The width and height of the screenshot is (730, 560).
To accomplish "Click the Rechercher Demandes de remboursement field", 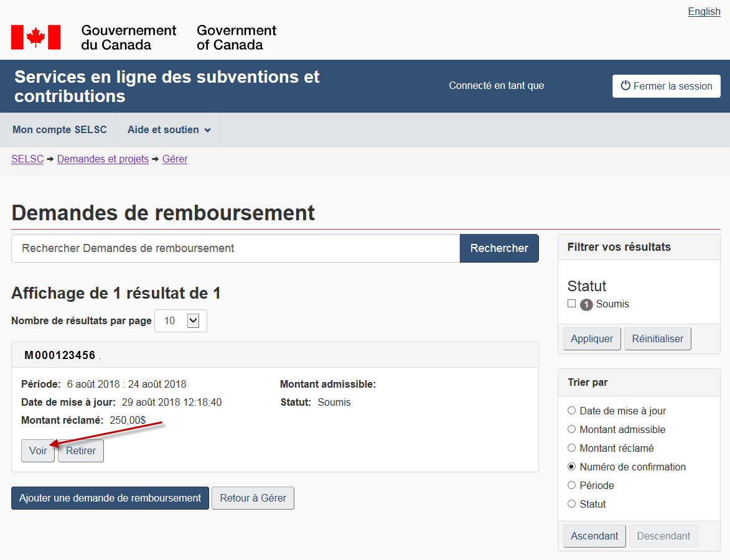I will (x=235, y=248).
